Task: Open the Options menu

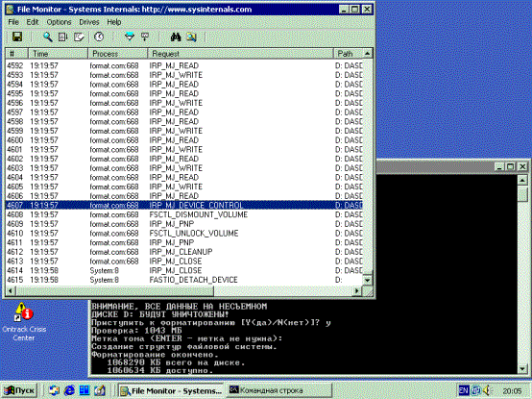Action: pos(59,22)
